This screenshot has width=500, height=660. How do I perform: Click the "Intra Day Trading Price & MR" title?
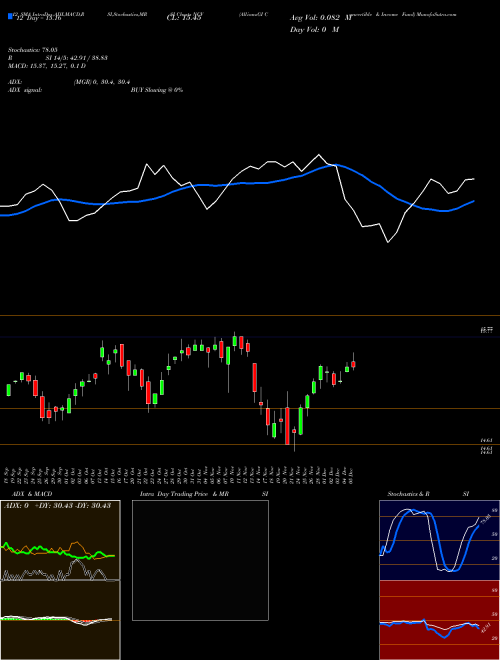point(184,494)
